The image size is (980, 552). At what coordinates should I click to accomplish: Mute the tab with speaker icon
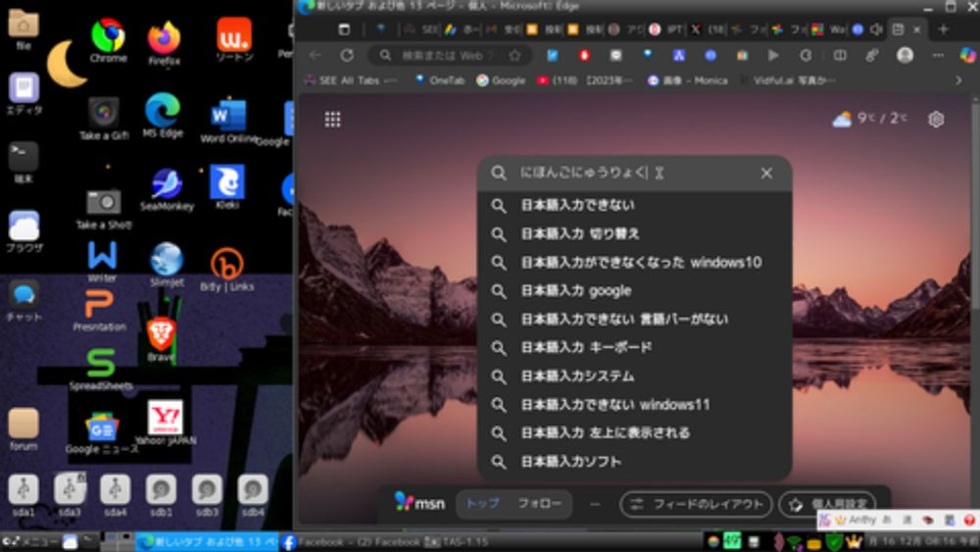point(876,29)
